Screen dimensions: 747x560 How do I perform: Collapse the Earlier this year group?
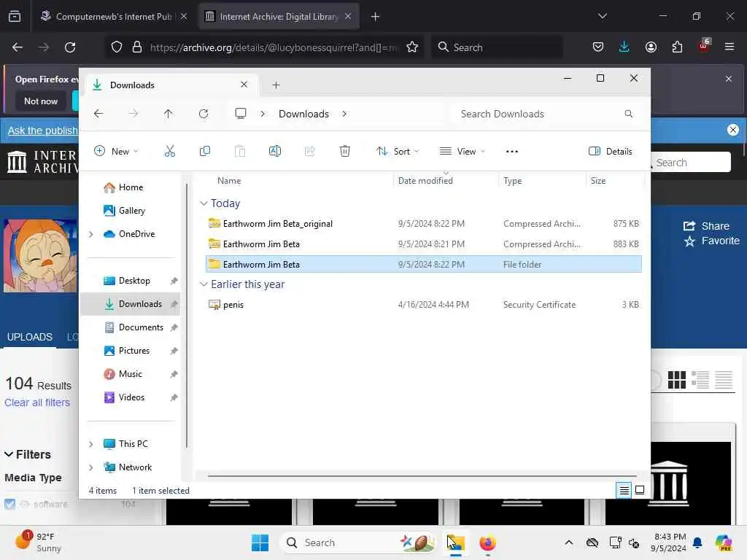[x=204, y=284]
